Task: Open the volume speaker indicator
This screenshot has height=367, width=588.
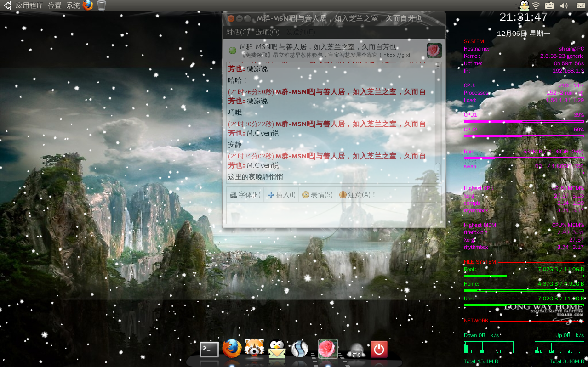Action: tap(564, 6)
